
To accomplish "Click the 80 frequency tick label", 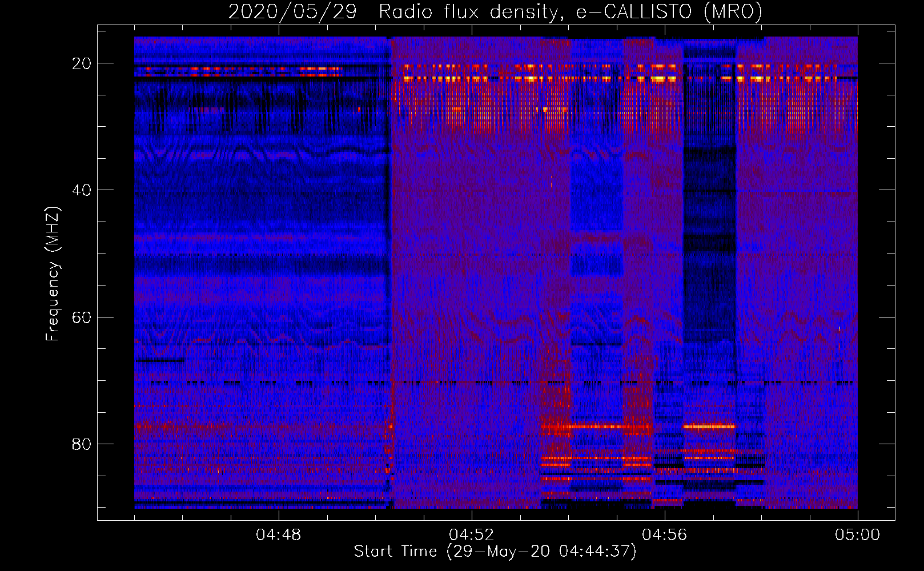I will coord(82,444).
